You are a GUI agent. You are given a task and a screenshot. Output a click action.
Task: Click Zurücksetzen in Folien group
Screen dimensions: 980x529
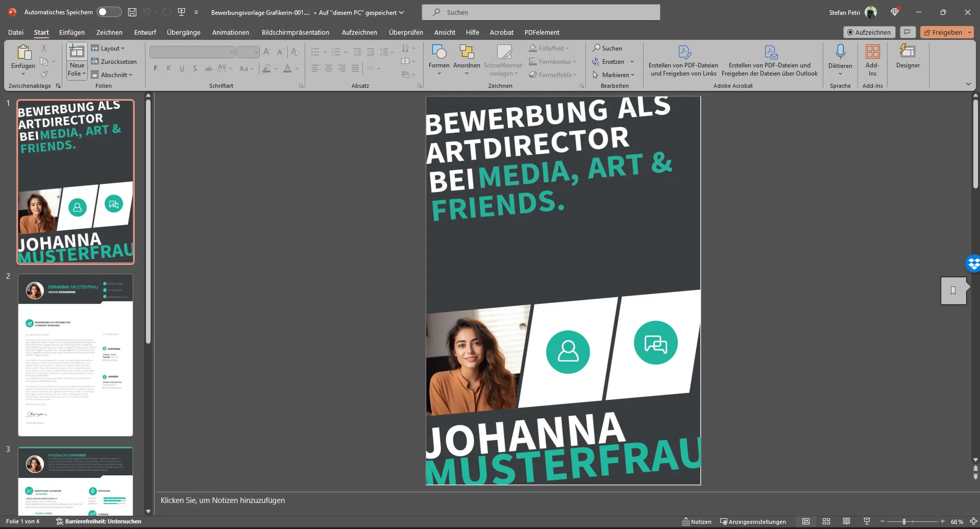click(x=114, y=61)
